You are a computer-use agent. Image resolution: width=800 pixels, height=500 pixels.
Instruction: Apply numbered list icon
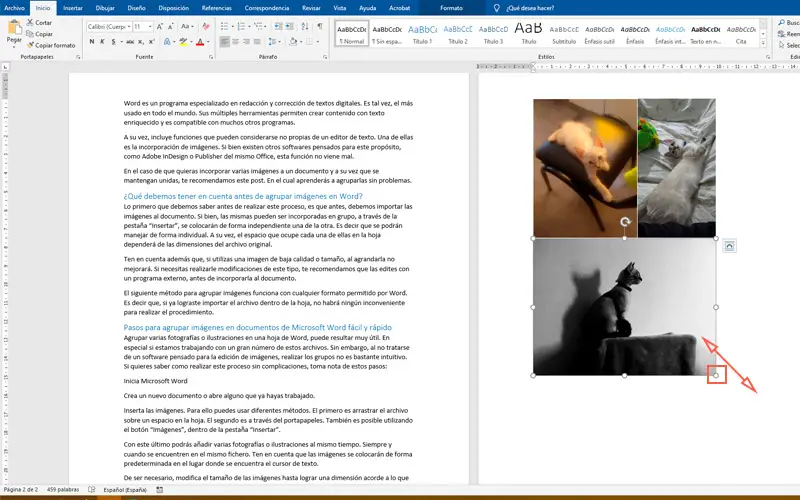point(241,26)
